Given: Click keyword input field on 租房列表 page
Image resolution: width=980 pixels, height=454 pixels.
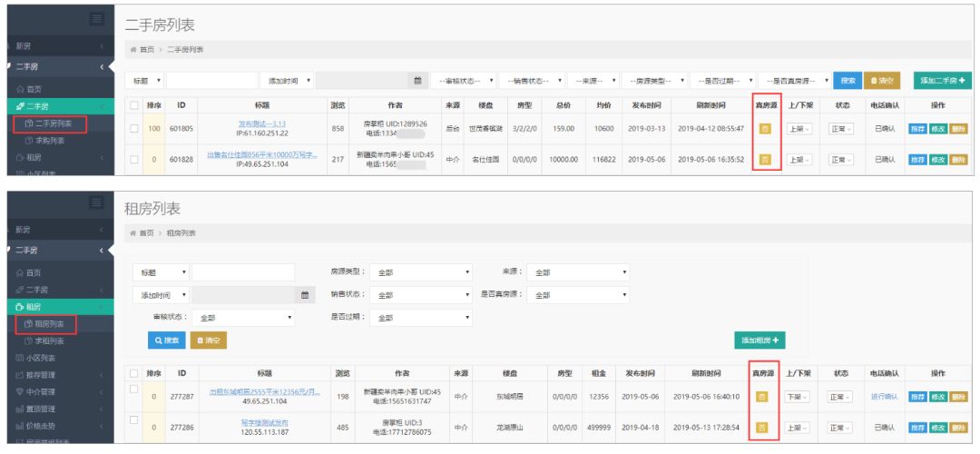Looking at the screenshot, I should pyautogui.click(x=243, y=272).
